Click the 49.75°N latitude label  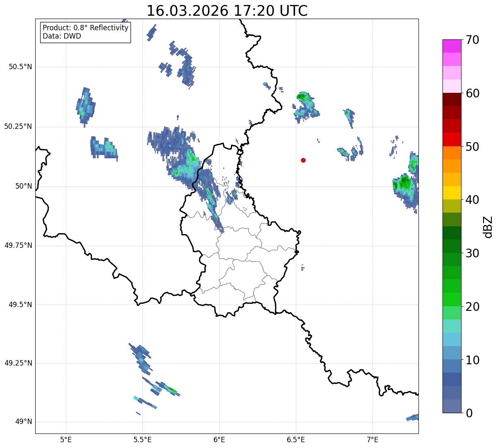click(x=18, y=245)
